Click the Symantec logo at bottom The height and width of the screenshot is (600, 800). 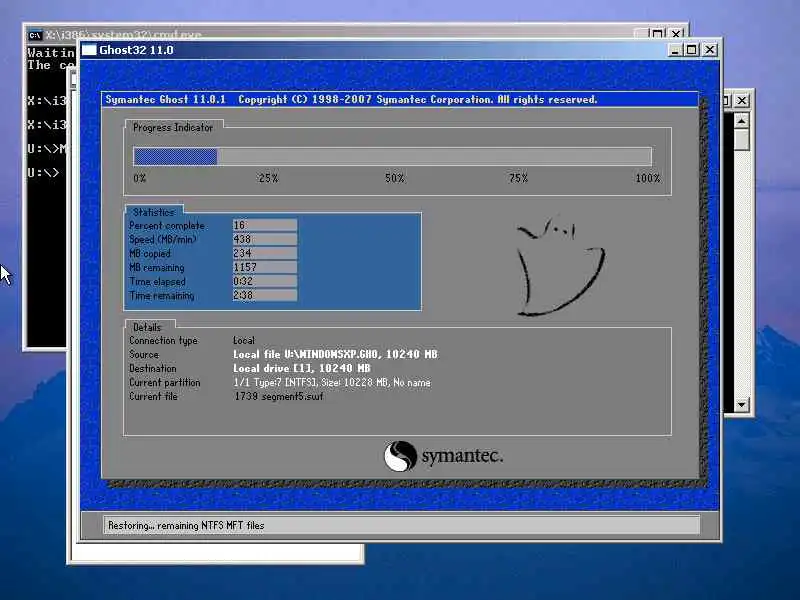click(x=443, y=456)
